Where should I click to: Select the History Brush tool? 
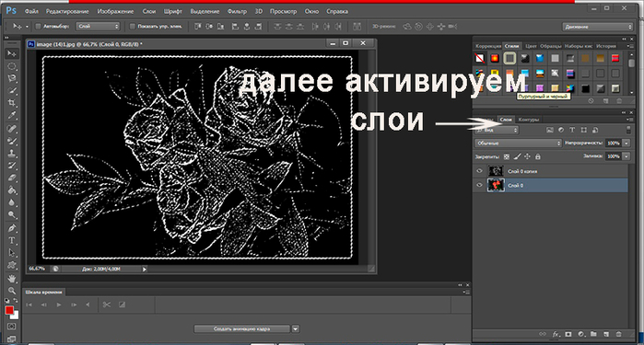11,166
